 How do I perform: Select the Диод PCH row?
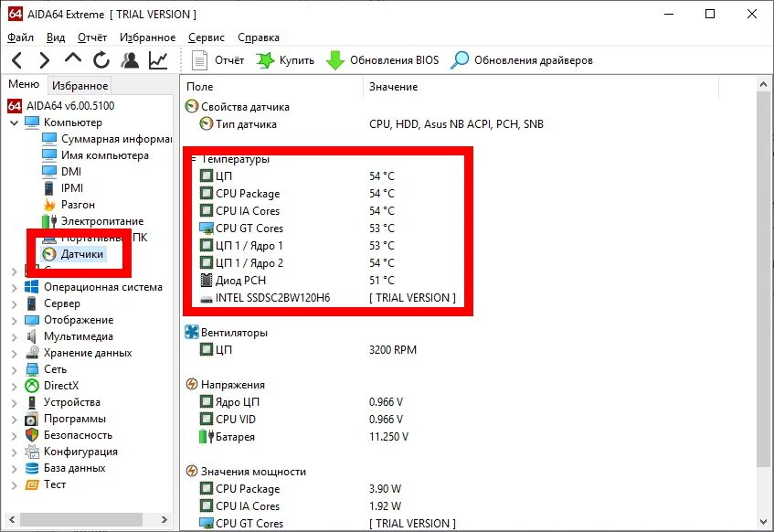297,281
